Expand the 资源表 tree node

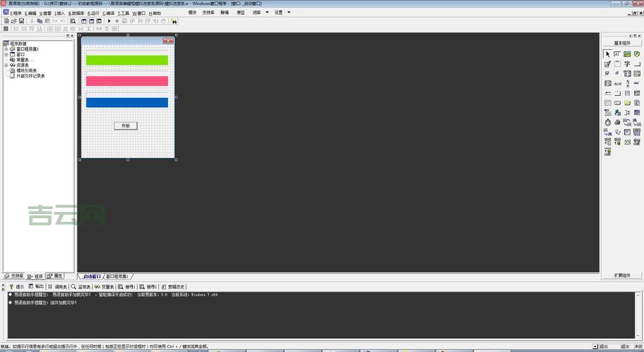(x=6, y=65)
